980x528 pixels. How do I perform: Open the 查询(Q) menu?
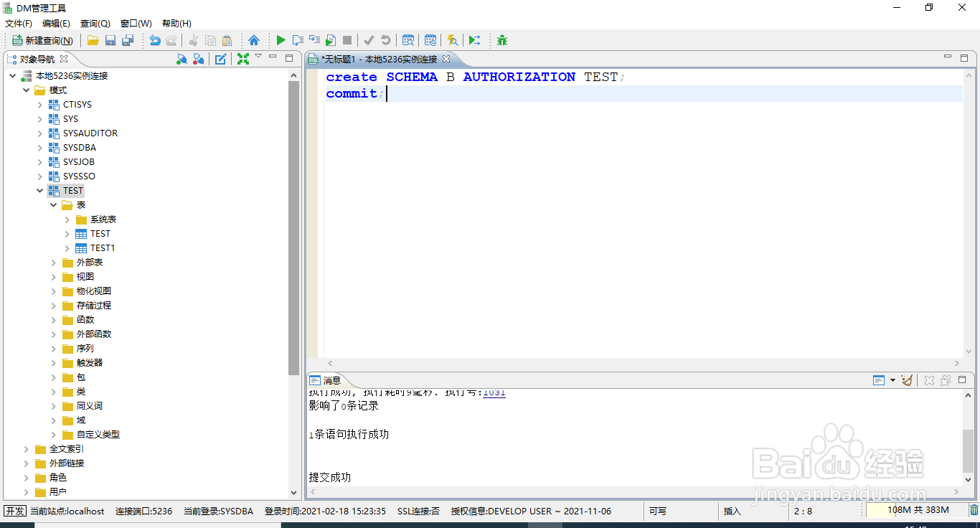95,24
